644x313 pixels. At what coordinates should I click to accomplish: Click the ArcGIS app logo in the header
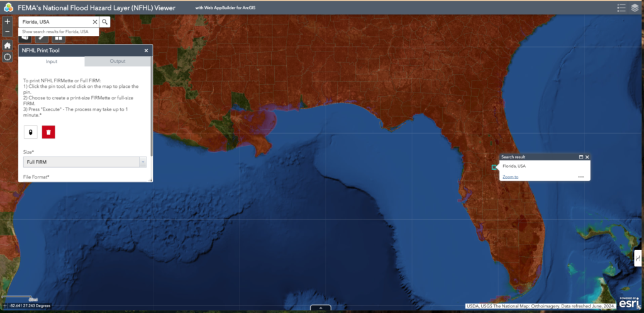pyautogui.click(x=8, y=8)
